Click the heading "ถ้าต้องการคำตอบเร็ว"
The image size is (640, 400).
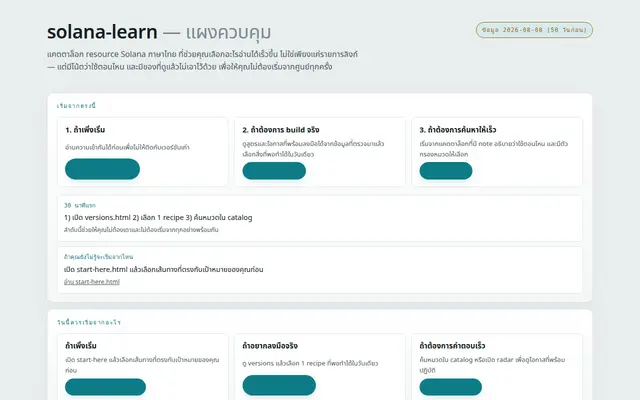pos(452,346)
